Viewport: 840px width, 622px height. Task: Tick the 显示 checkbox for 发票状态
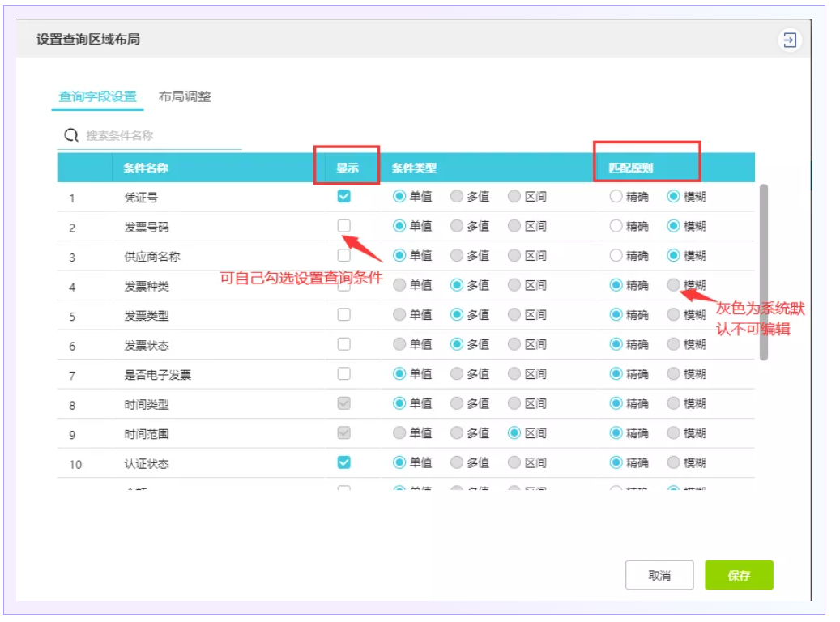(x=344, y=344)
